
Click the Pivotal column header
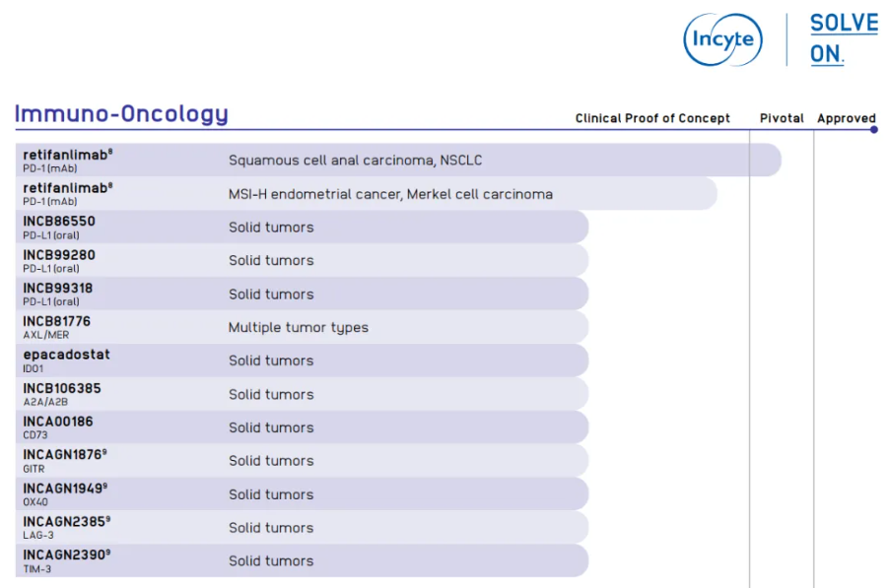pos(782,118)
